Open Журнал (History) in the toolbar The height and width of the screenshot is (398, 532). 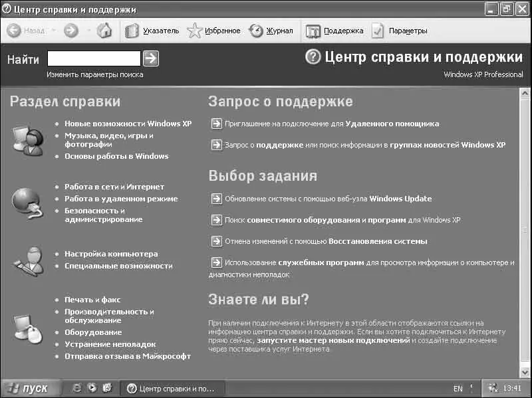click(x=271, y=31)
